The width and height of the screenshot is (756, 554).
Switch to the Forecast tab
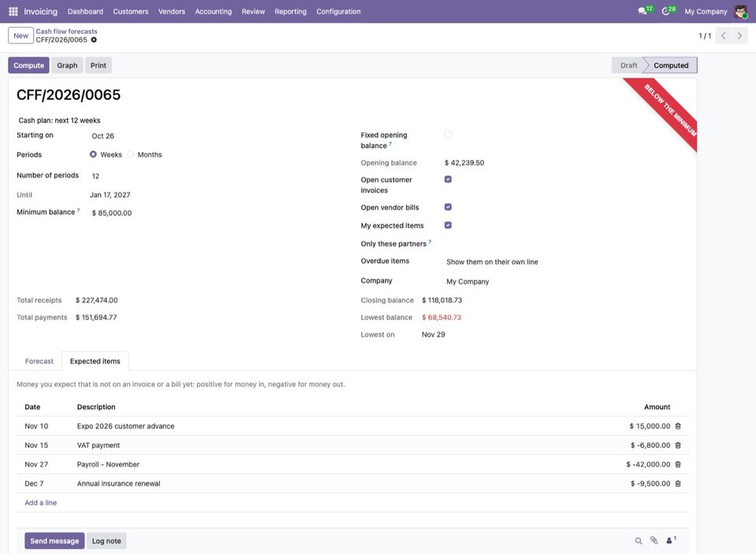[x=39, y=361]
